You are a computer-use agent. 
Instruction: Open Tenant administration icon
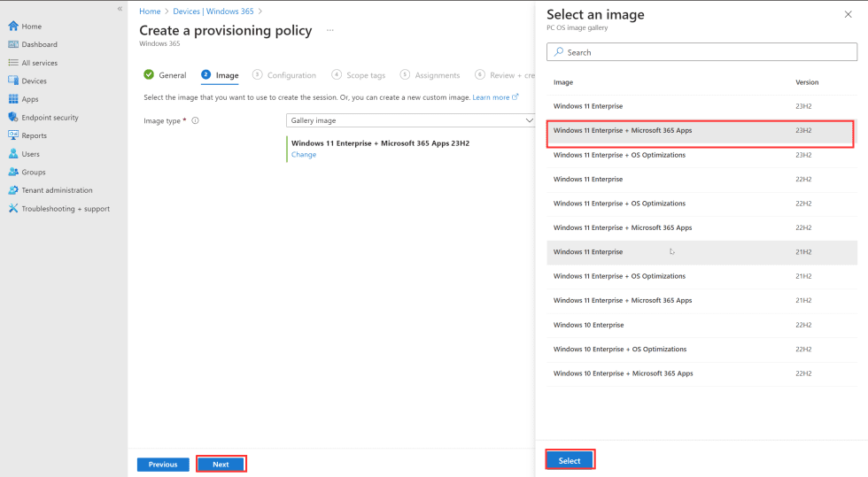point(13,190)
